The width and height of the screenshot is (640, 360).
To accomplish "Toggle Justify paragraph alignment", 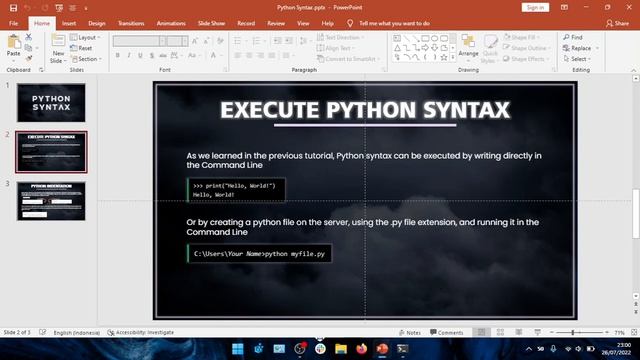I will pyautogui.click(x=272, y=55).
